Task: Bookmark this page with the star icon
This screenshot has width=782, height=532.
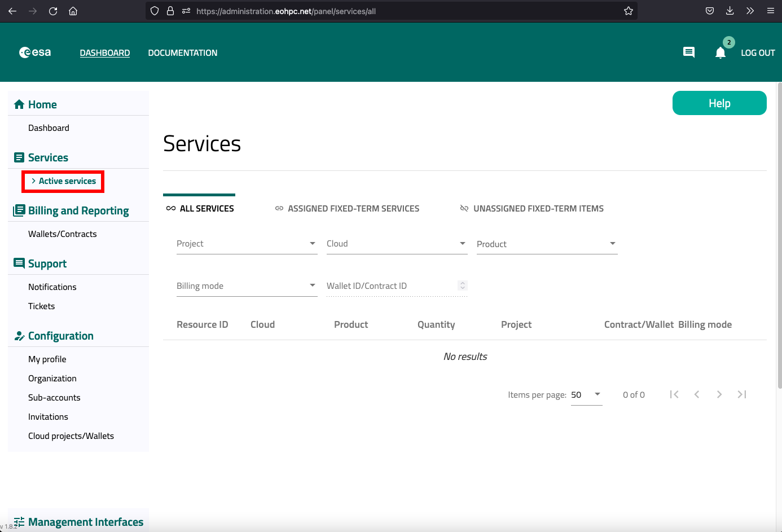Action: coord(629,11)
